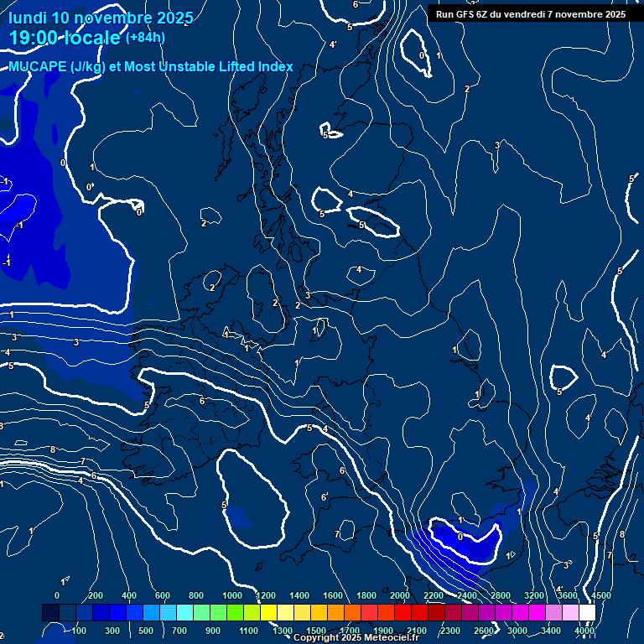The image size is (644, 644).
Task: Pick the orange swatch between 1700 and 1800
Action: pyautogui.click(x=352, y=612)
